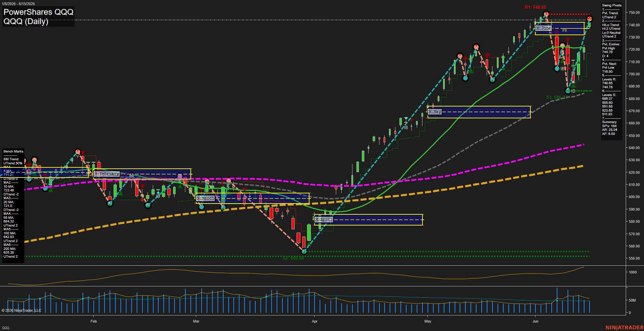644x331 pixels.
Task: Select the "642.83" 100 MA value
Action: coord(9,237)
